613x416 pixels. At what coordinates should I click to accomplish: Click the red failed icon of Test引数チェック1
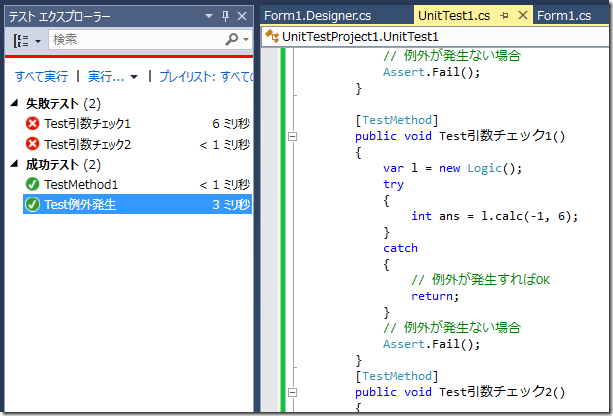(x=33, y=123)
